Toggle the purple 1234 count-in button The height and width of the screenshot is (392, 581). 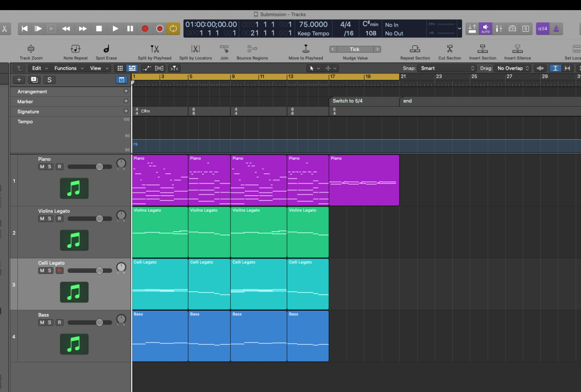pyautogui.click(x=543, y=29)
